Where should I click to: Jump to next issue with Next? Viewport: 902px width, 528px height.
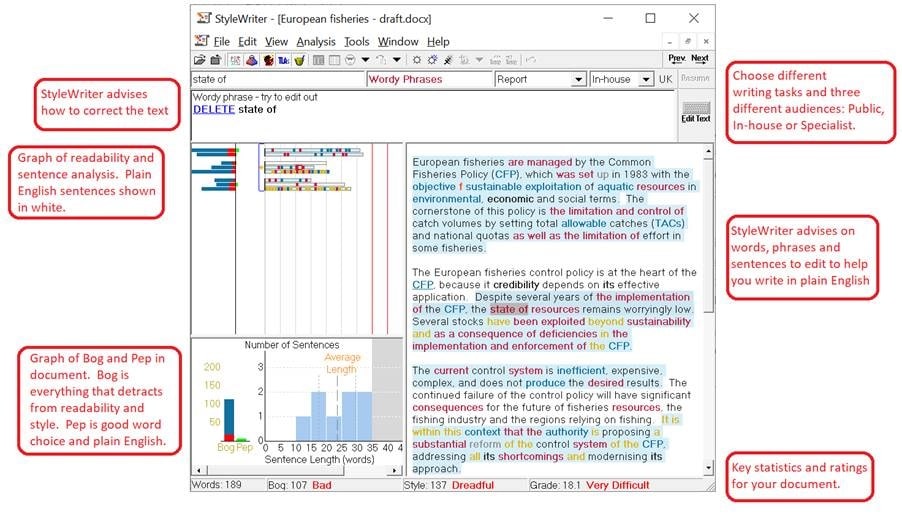point(700,58)
